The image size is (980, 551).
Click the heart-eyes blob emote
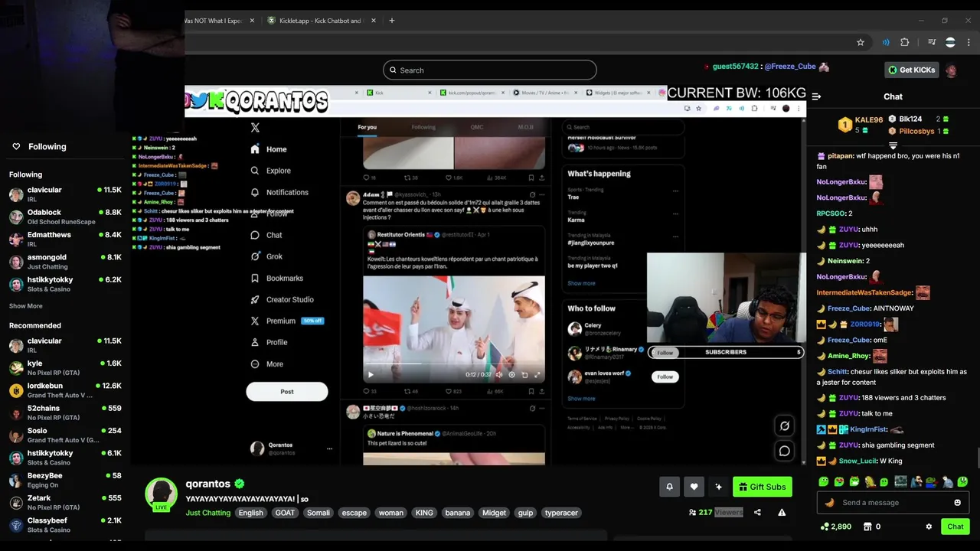(838, 482)
